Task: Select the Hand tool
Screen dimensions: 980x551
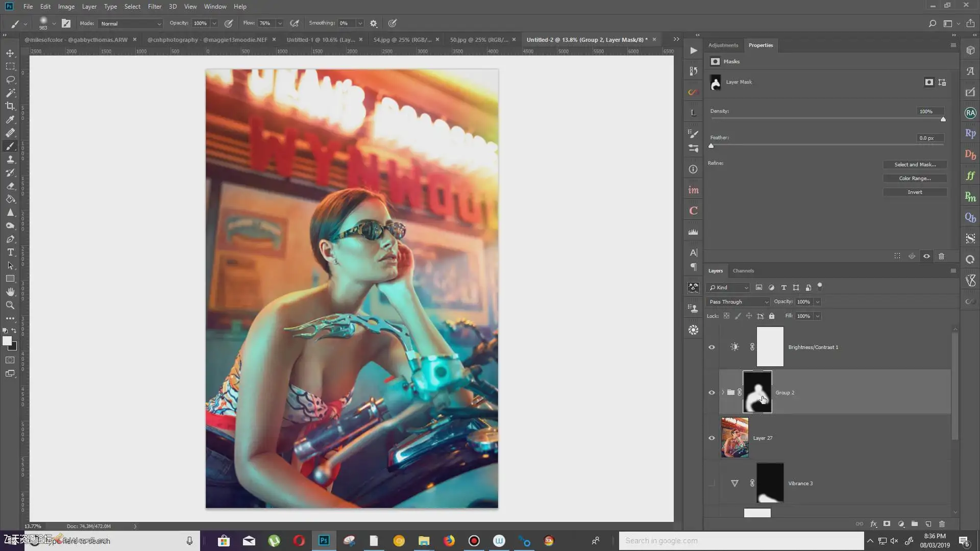Action: [x=10, y=292]
